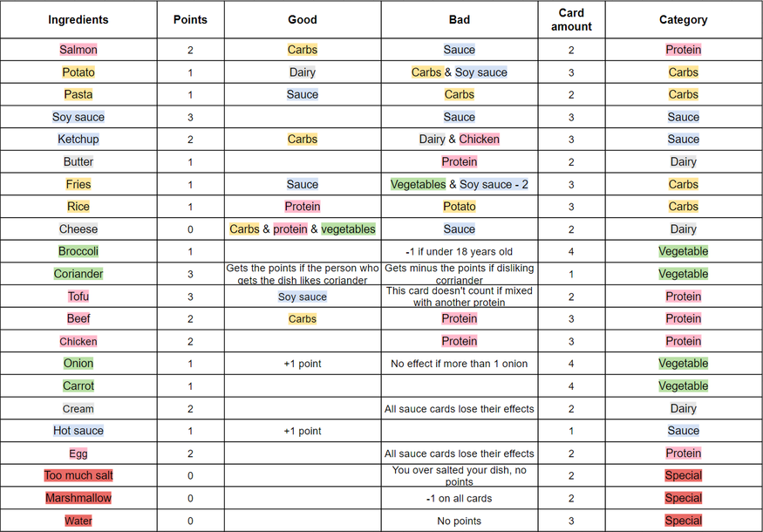
Task: Select the Butter ingredient cell
Action: pyautogui.click(x=78, y=161)
